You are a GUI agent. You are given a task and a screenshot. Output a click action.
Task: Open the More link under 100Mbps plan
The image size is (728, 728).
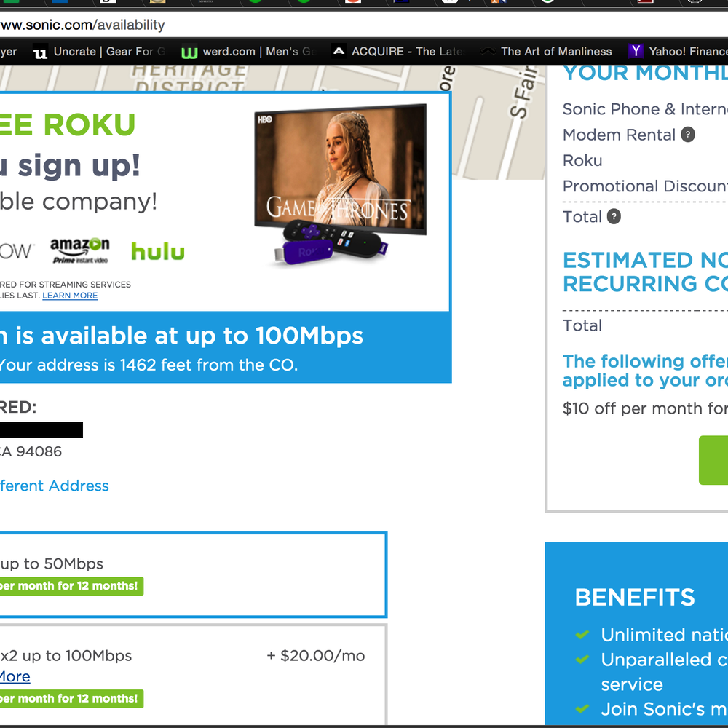(15, 676)
